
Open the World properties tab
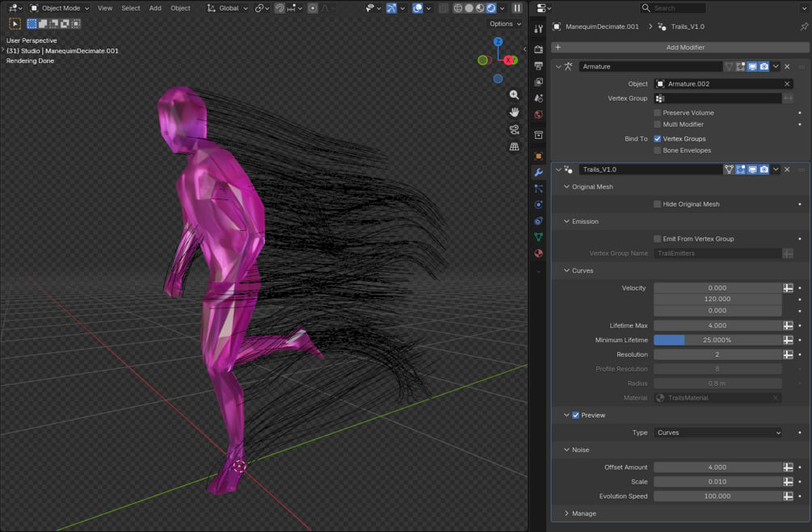tap(539, 115)
